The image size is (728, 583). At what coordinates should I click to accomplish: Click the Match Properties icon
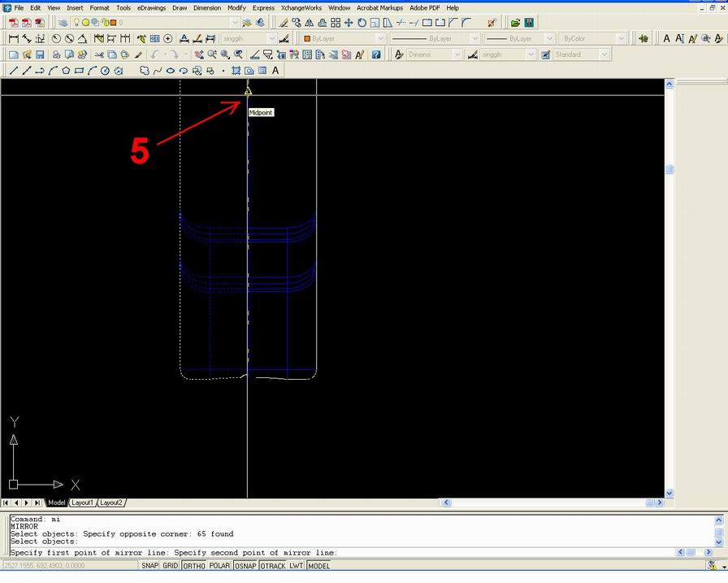tap(138, 54)
